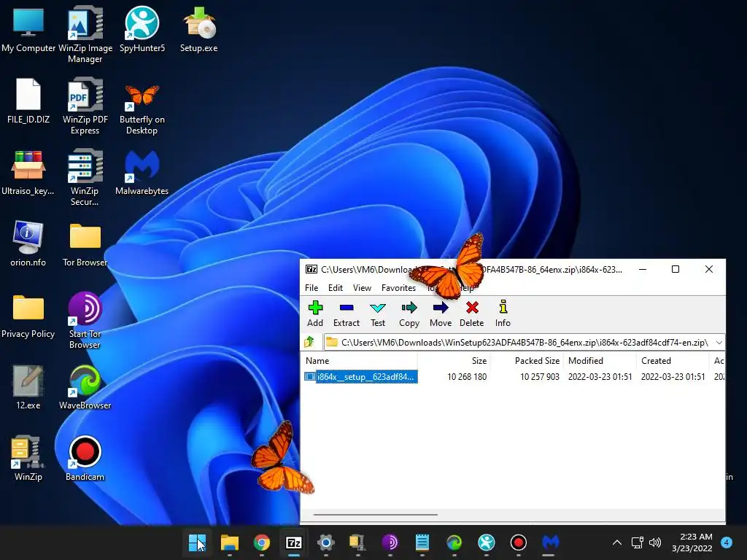
Task: Open Tor Browser from the taskbar
Action: pos(390,542)
